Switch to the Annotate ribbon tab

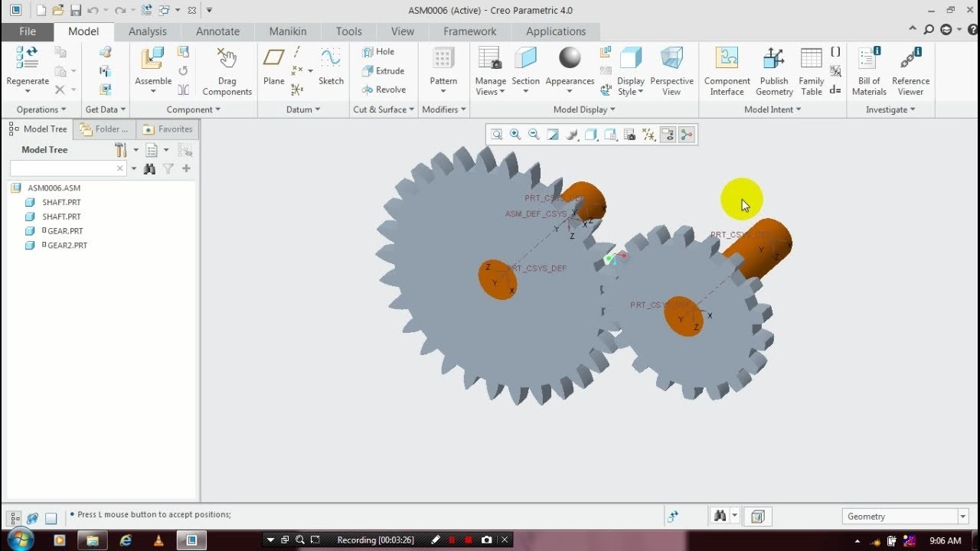(x=217, y=31)
